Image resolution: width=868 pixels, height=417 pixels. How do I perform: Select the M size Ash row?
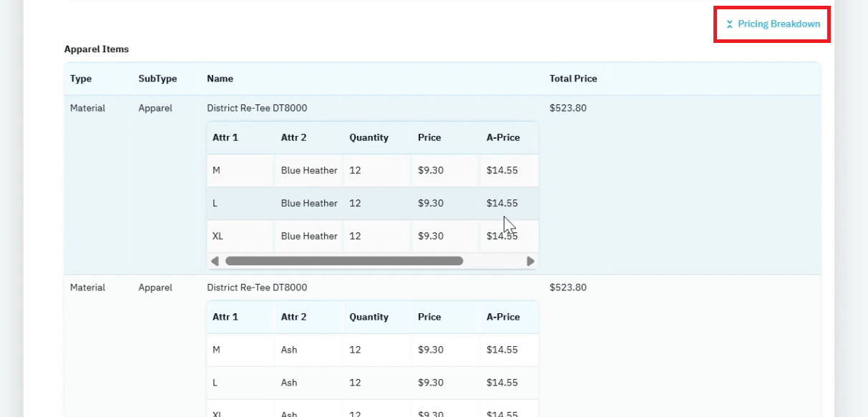(x=373, y=350)
